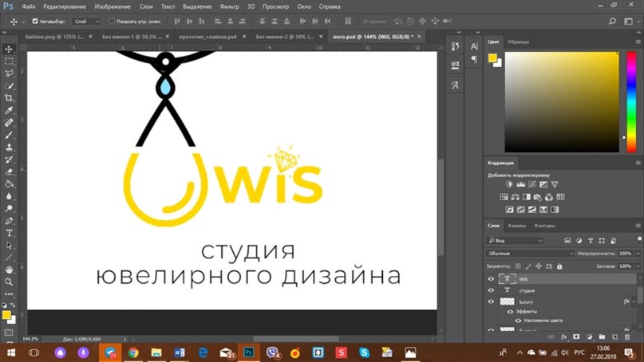Click foreground color in Цвет panel

coord(492,58)
